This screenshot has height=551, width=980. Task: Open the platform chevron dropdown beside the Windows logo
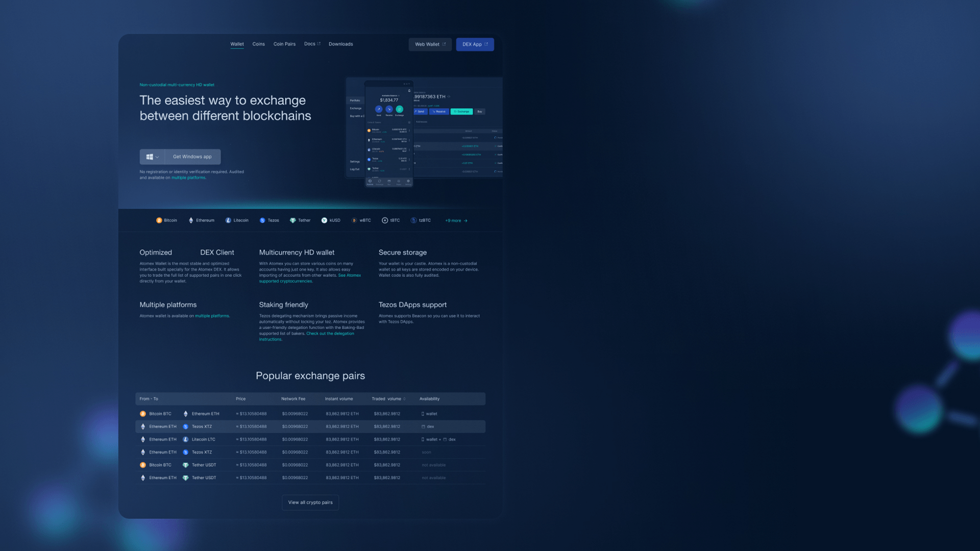(x=157, y=157)
